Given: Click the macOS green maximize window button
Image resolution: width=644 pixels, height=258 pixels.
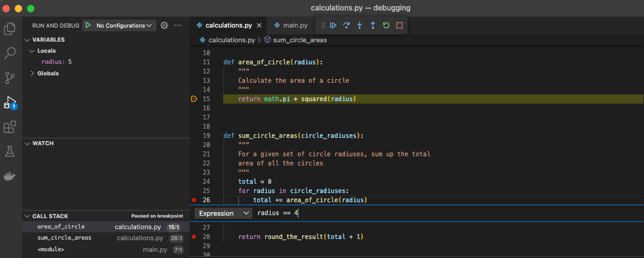Looking at the screenshot, I should point(31,8).
